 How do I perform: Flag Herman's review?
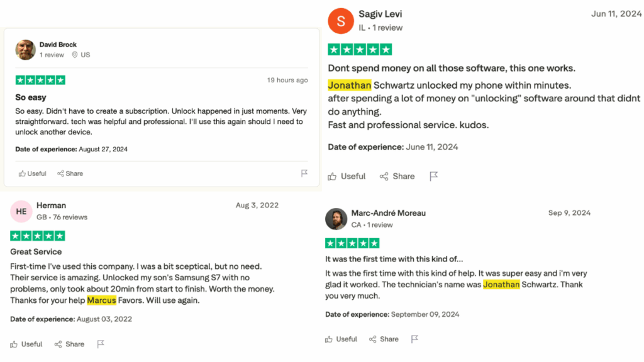point(101,344)
